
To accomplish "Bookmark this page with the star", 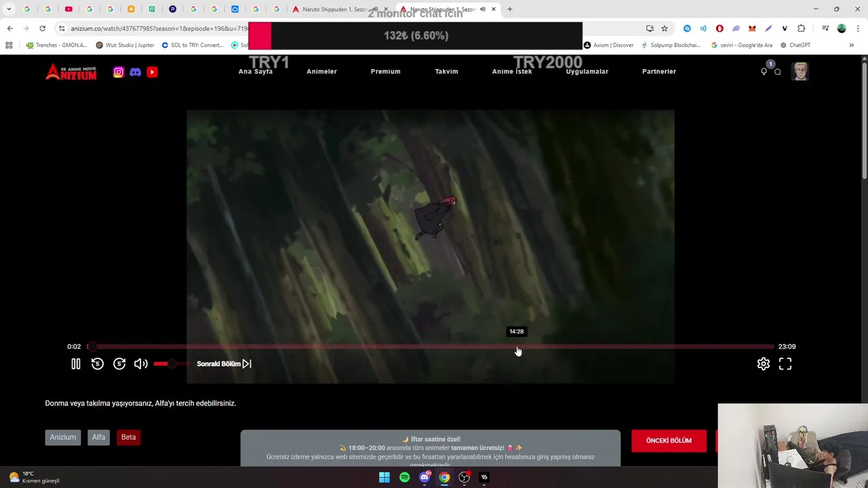I will pos(665,28).
